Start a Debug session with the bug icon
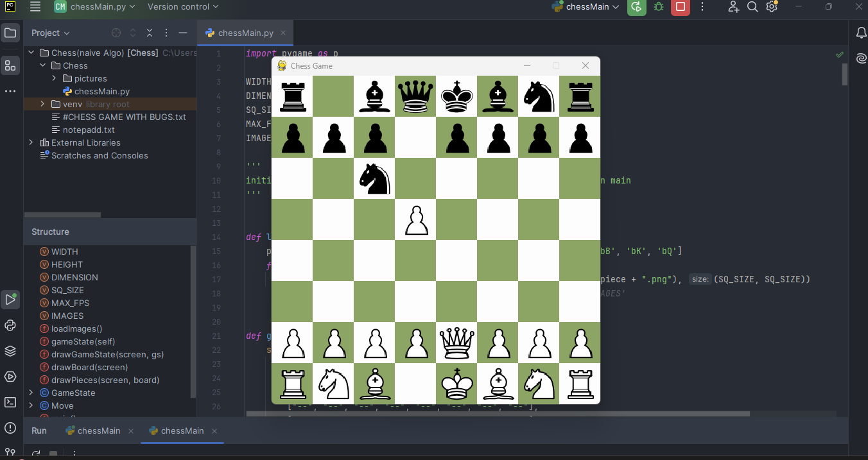The image size is (868, 460). (658, 8)
